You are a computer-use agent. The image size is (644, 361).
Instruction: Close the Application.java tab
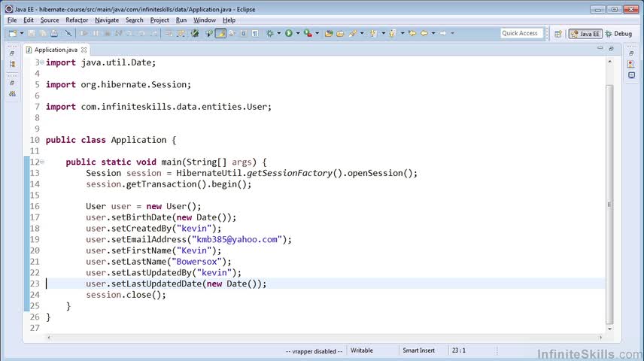coord(84,50)
